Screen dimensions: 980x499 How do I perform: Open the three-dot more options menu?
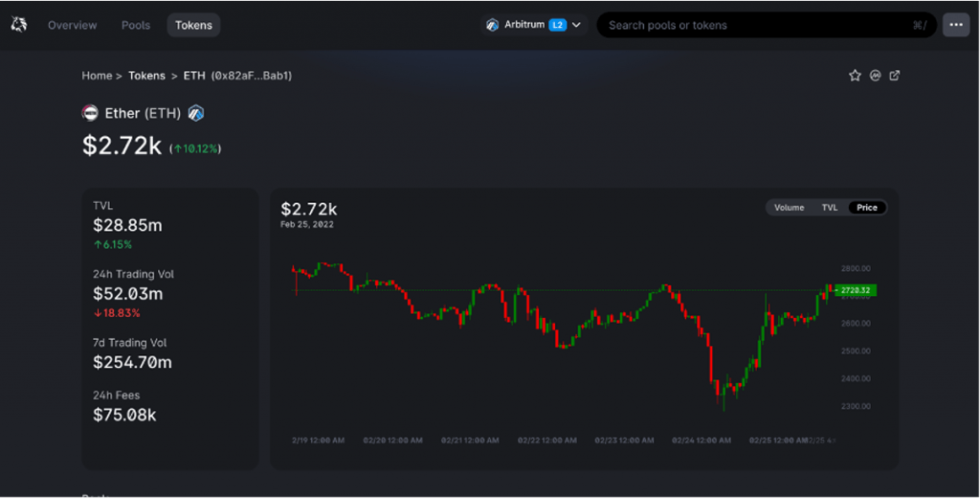click(955, 25)
